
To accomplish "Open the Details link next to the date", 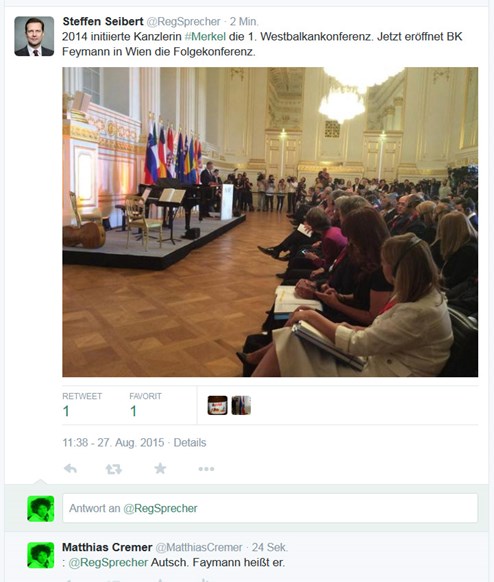I will pos(190,442).
